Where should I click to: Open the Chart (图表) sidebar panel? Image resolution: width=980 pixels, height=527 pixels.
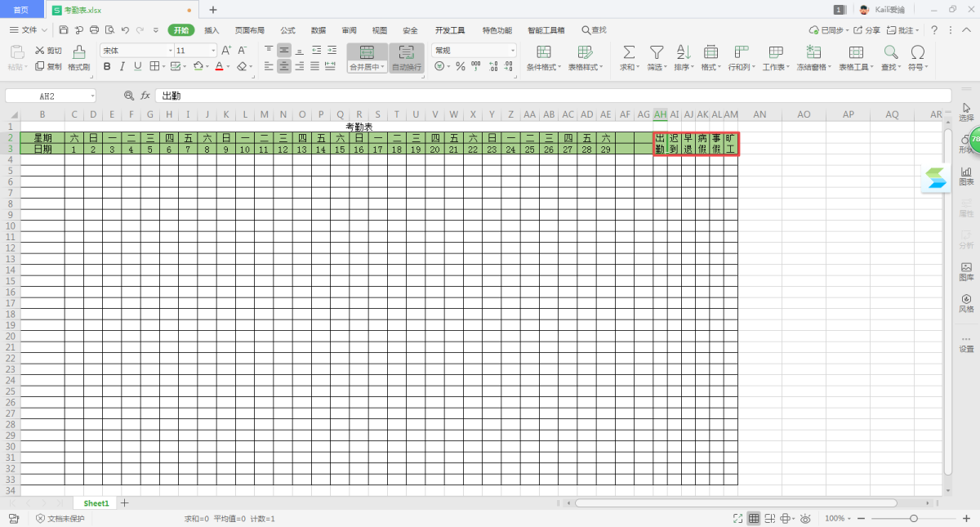point(966,176)
